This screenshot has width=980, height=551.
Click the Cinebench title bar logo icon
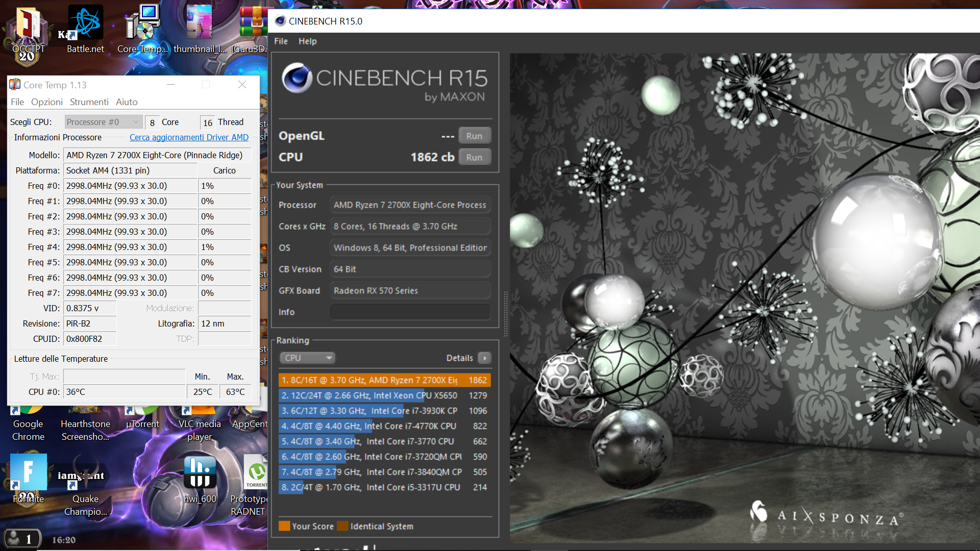[280, 21]
